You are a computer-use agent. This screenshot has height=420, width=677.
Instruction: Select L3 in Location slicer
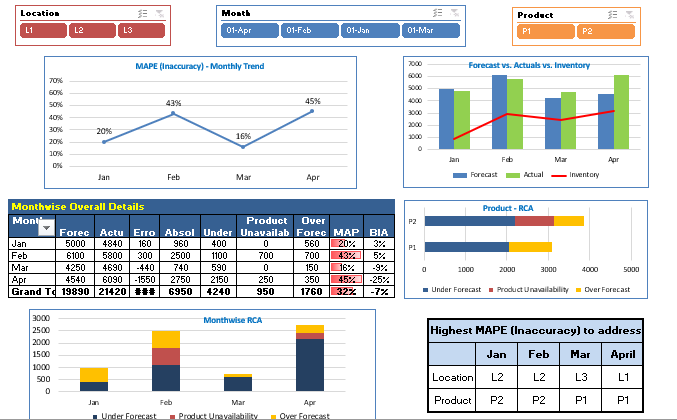(x=138, y=30)
